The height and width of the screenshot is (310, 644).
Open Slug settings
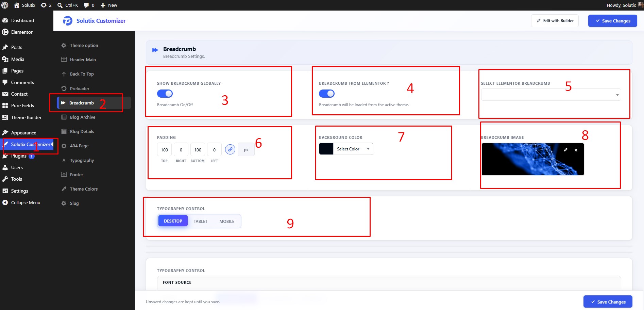pos(94,203)
